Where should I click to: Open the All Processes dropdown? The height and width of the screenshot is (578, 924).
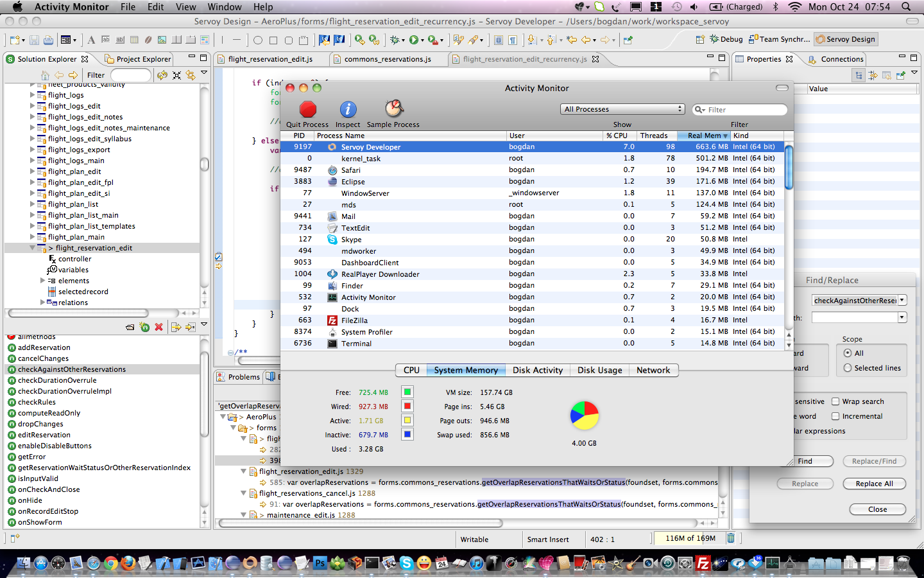coord(622,109)
